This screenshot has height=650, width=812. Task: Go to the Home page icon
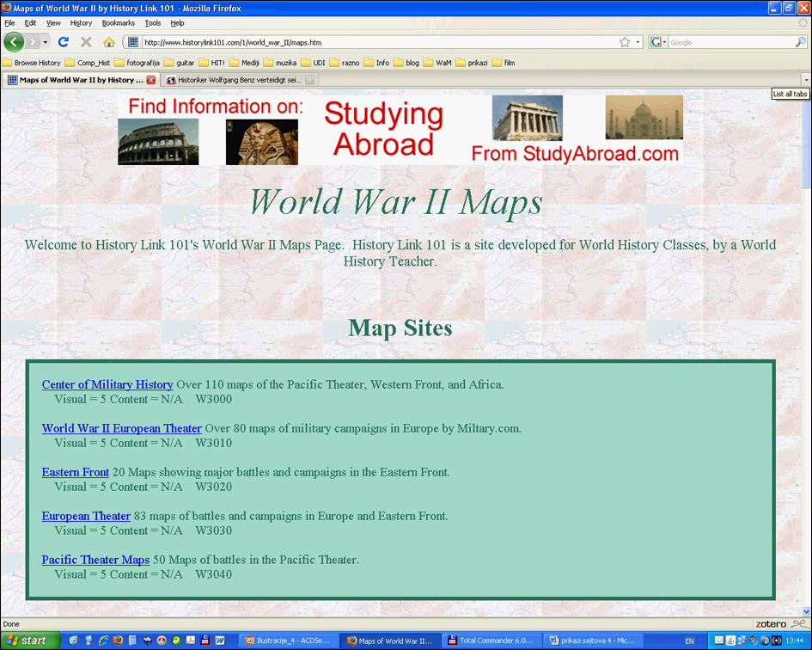coord(109,42)
